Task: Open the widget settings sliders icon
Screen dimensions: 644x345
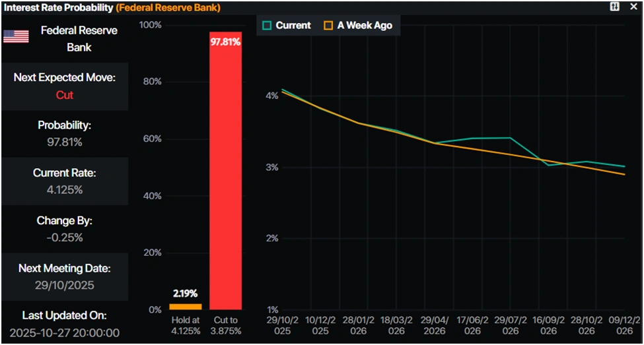Action: pos(615,6)
